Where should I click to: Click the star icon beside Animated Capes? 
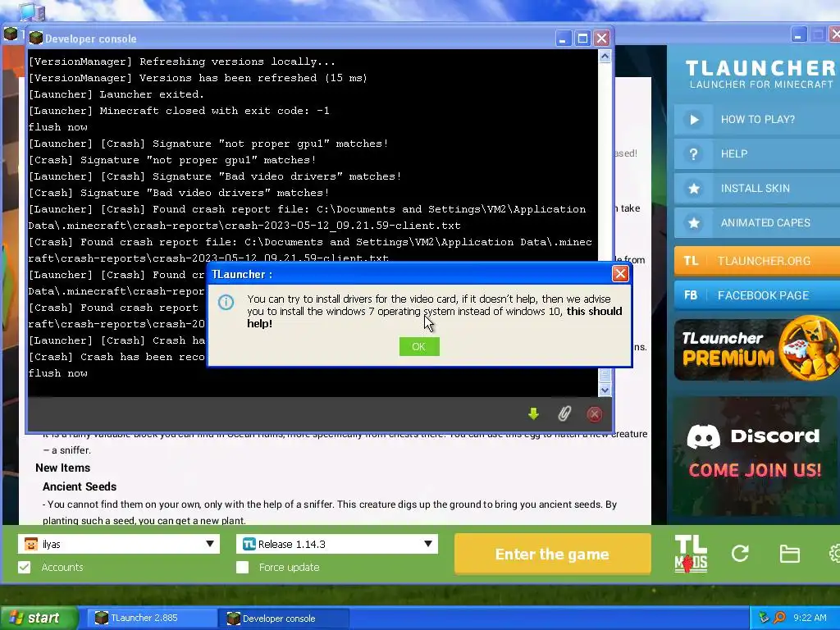tap(694, 222)
